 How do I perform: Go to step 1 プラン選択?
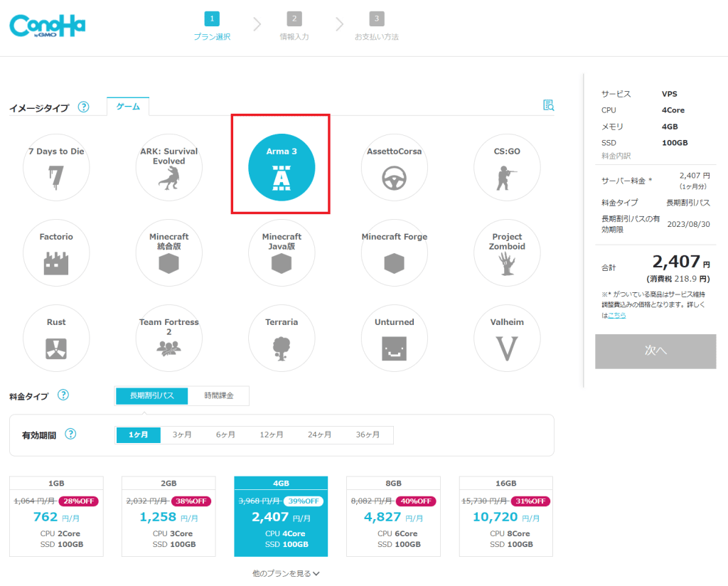point(212,26)
